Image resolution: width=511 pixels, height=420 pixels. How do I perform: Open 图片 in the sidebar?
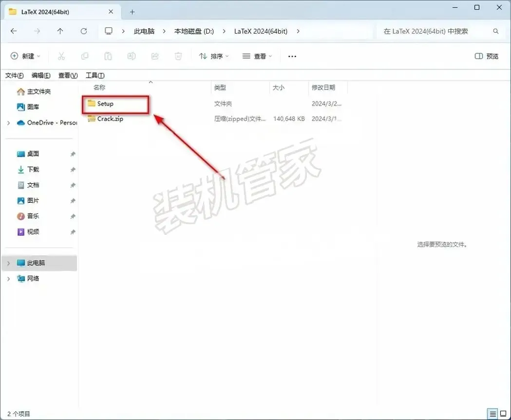pyautogui.click(x=28, y=201)
